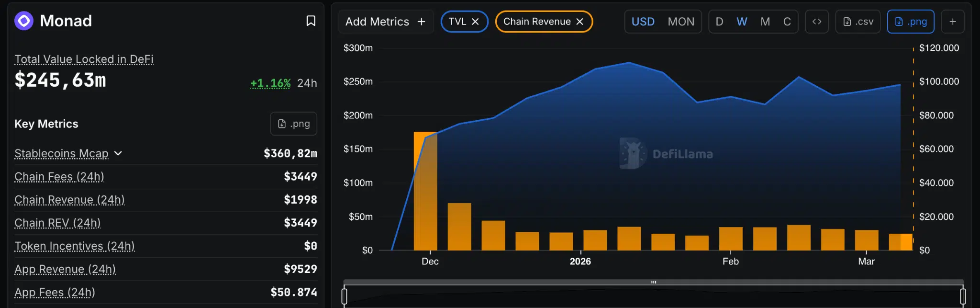Switch denomination to MON
This screenshot has width=980, height=308.
click(680, 22)
